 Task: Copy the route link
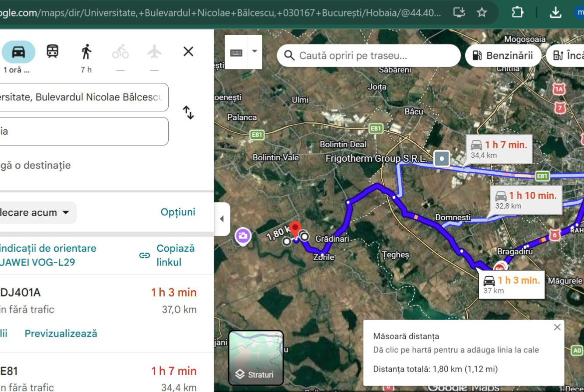[175, 255]
